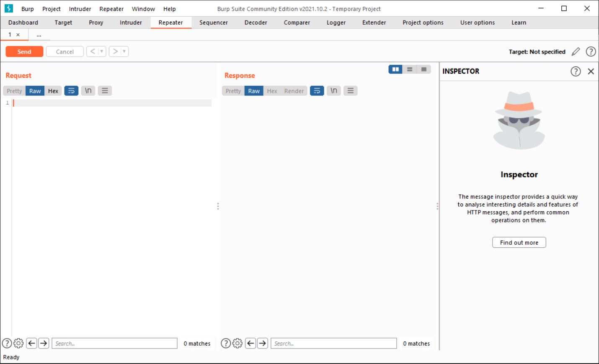Add a new Repeater tab via the ellipsis

[39, 35]
